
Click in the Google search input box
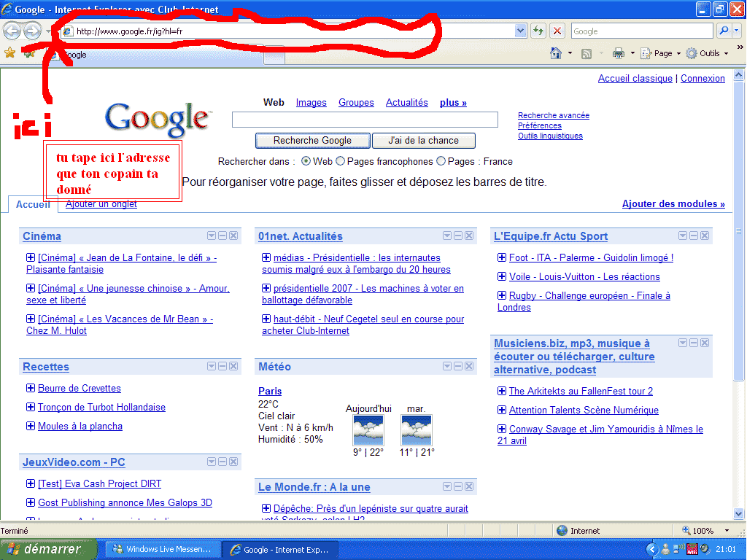click(x=365, y=120)
